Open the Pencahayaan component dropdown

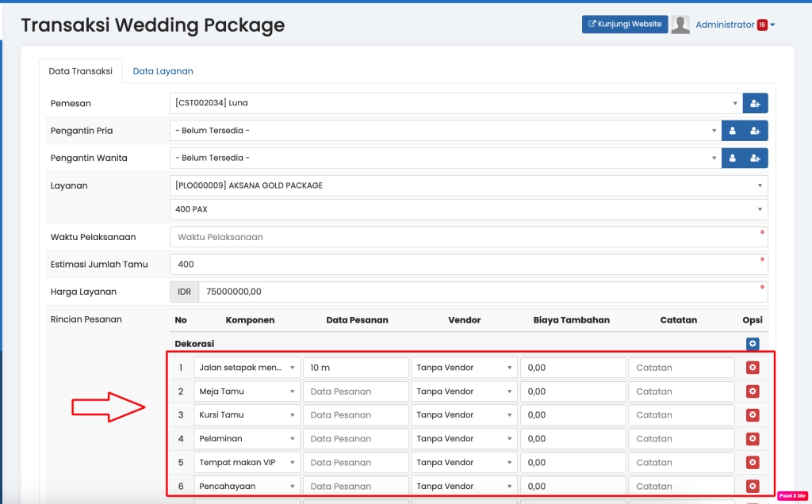[247, 487]
